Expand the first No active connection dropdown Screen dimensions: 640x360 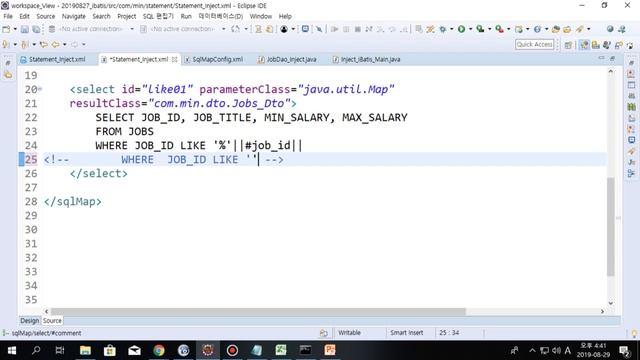(x=131, y=29)
